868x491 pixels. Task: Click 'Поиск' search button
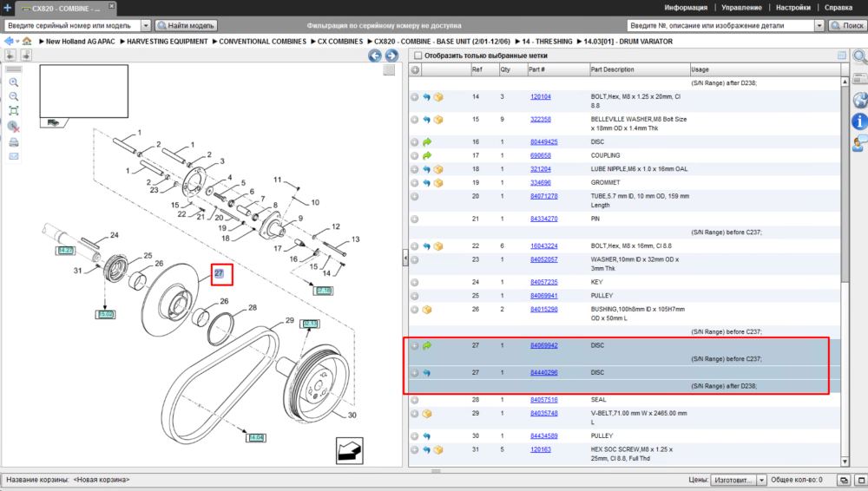pyautogui.click(x=847, y=25)
